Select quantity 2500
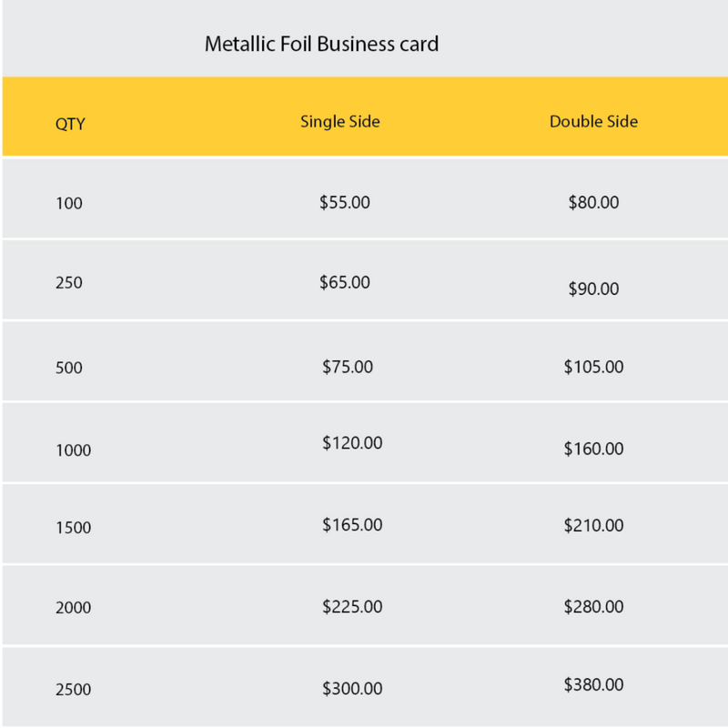 (74, 690)
